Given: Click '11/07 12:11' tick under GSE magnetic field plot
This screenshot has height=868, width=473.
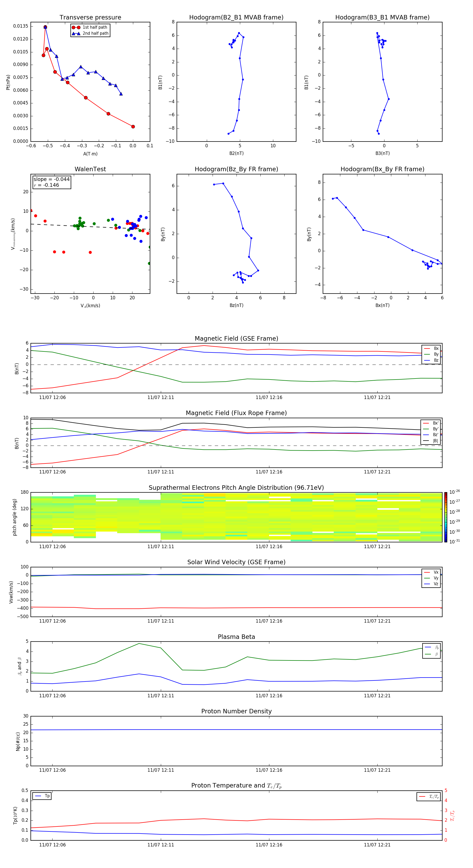Looking at the screenshot, I should click(161, 398).
